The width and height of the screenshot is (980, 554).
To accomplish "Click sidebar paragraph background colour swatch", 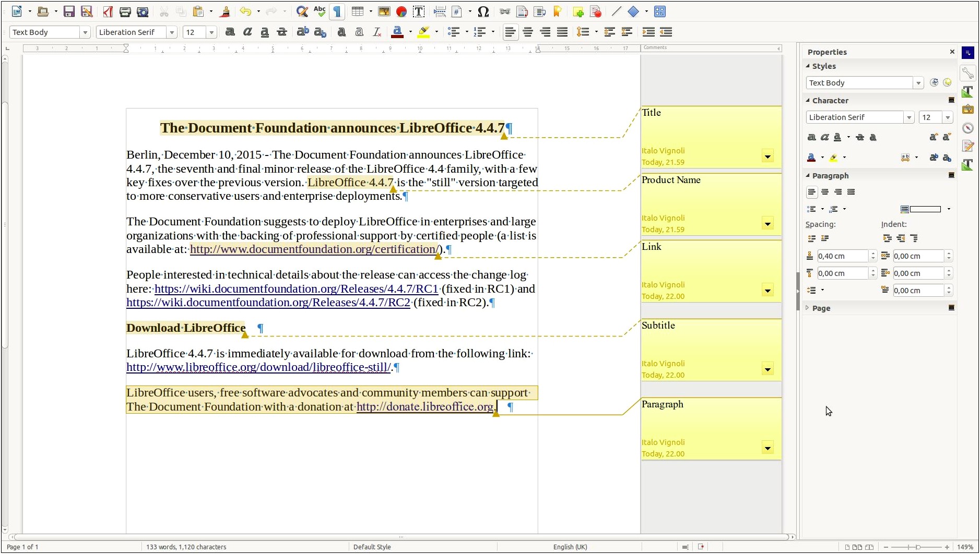I will pos(925,209).
